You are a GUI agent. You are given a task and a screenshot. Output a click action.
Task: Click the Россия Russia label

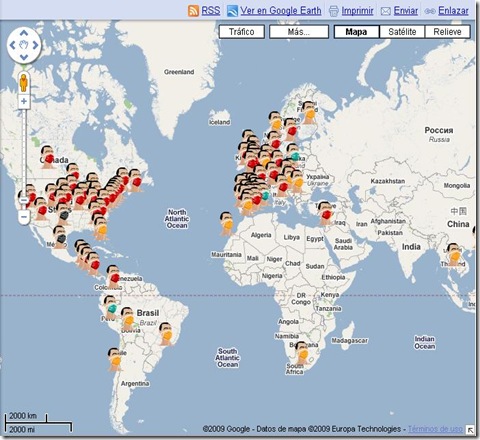pyautogui.click(x=439, y=134)
